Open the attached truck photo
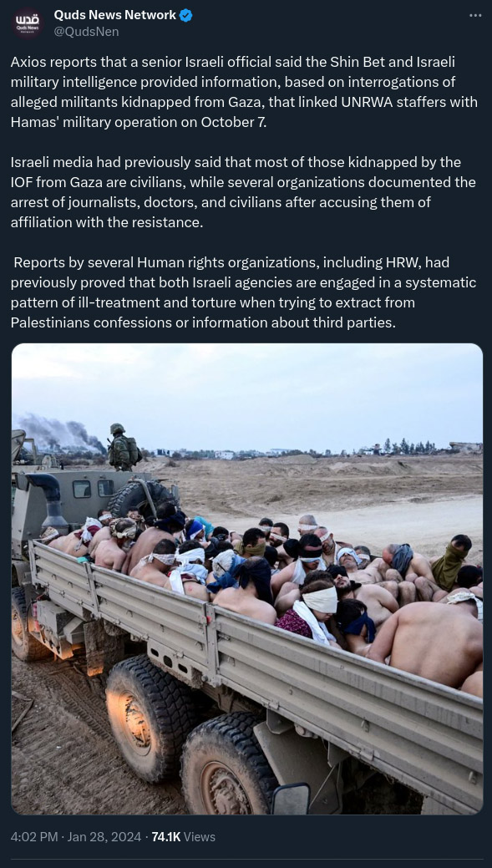Image resolution: width=492 pixels, height=868 pixels. tap(246, 578)
